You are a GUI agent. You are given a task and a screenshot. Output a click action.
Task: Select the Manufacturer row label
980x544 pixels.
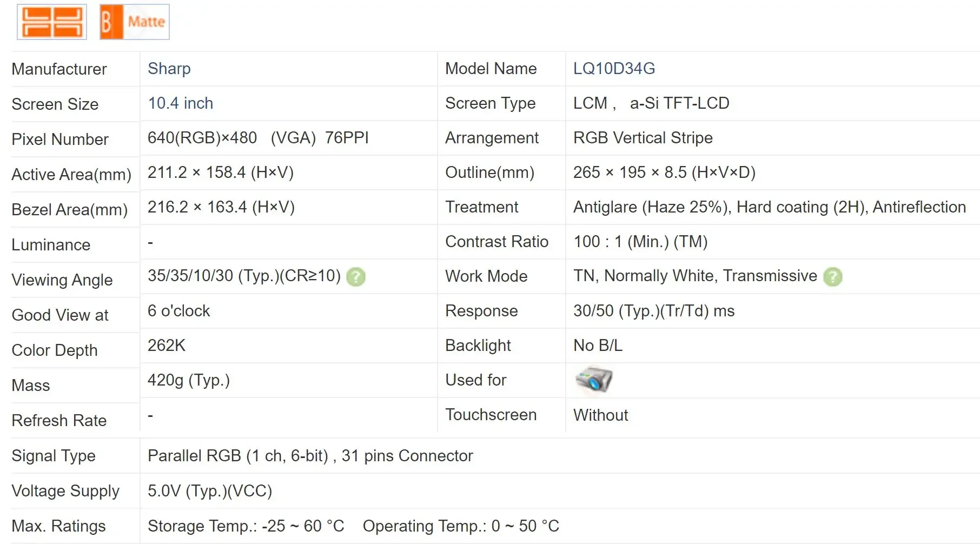point(59,69)
